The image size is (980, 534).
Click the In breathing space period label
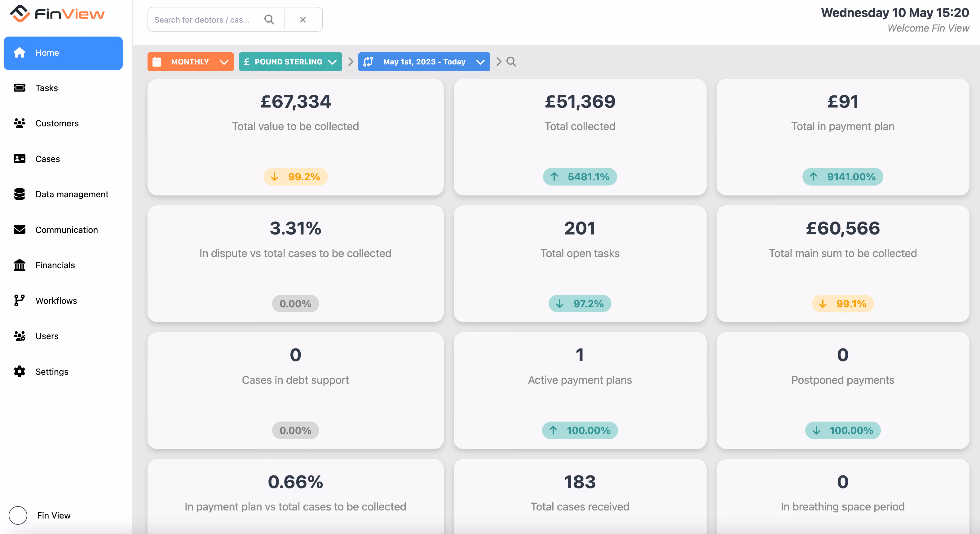(x=843, y=507)
